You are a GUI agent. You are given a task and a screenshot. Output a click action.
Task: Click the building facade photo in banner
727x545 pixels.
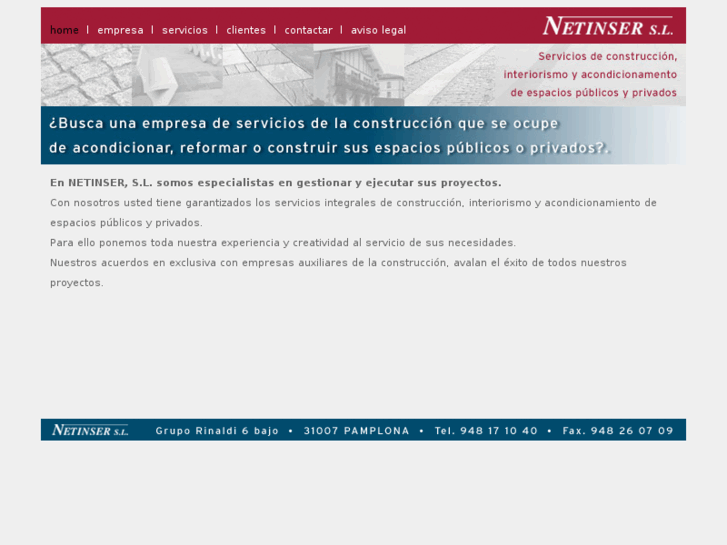[x=359, y=75]
